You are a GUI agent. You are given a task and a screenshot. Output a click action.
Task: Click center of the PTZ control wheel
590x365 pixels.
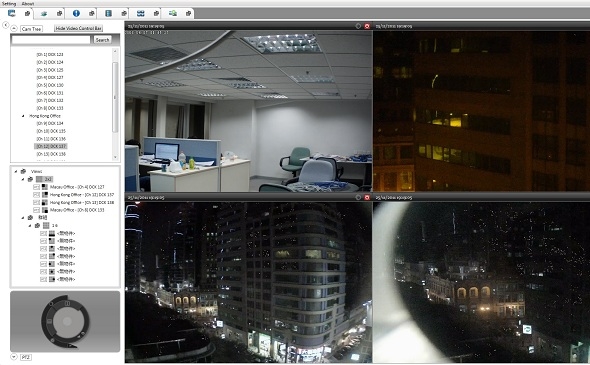[67, 321]
